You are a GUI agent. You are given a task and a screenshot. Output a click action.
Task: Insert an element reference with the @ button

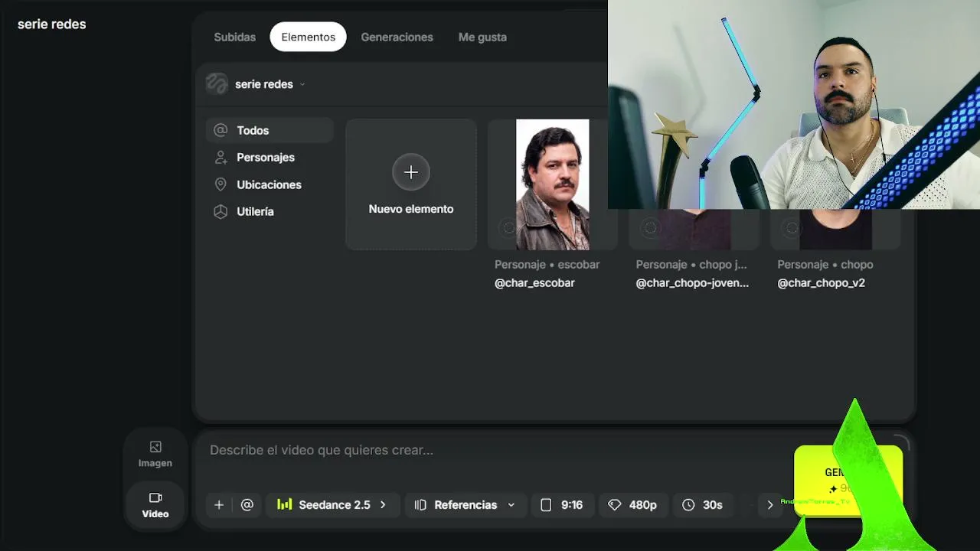point(247,505)
